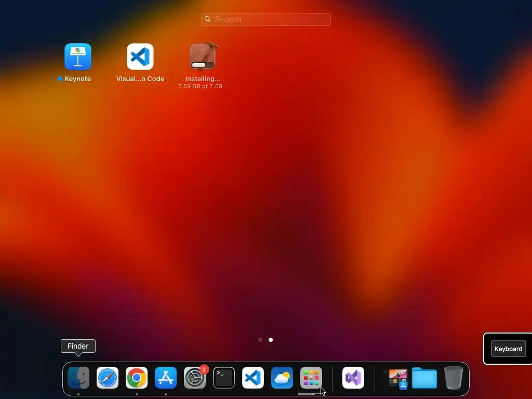Open Visual Studio Code in the Dock
Viewport: 532px width, 399px height.
(253, 378)
